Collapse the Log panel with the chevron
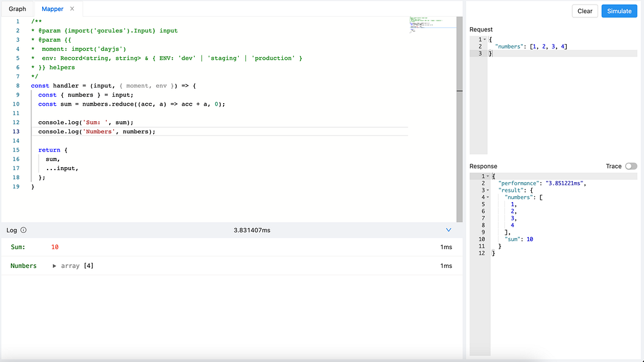This screenshot has width=644, height=362. [448, 230]
